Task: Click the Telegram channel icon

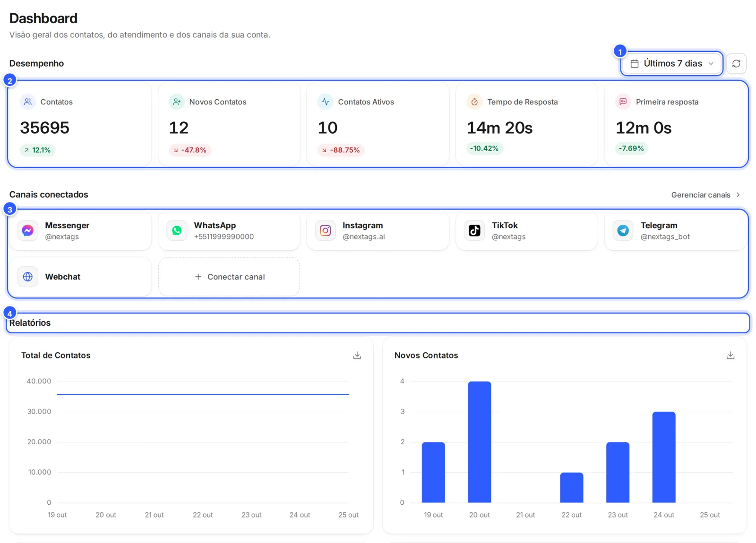Action: (x=623, y=230)
